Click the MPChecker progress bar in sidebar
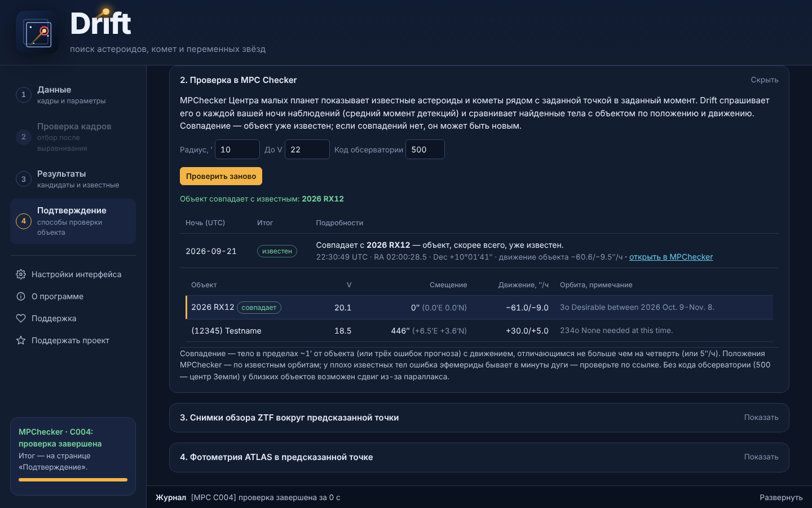Image resolution: width=812 pixels, height=508 pixels. tap(73, 480)
